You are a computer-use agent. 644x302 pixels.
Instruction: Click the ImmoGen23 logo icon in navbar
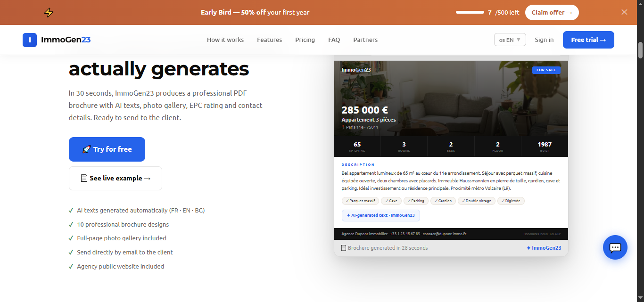pyautogui.click(x=30, y=40)
